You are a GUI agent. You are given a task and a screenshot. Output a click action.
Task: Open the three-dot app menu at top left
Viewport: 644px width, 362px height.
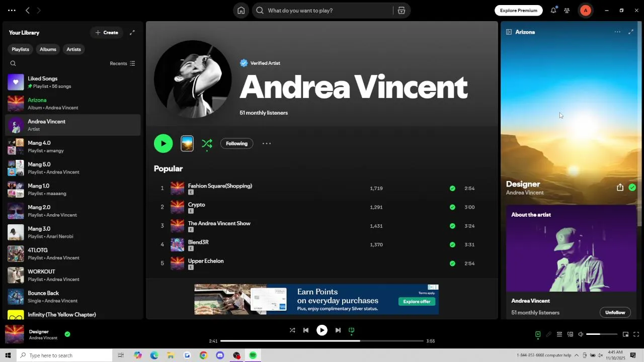pos(12,11)
